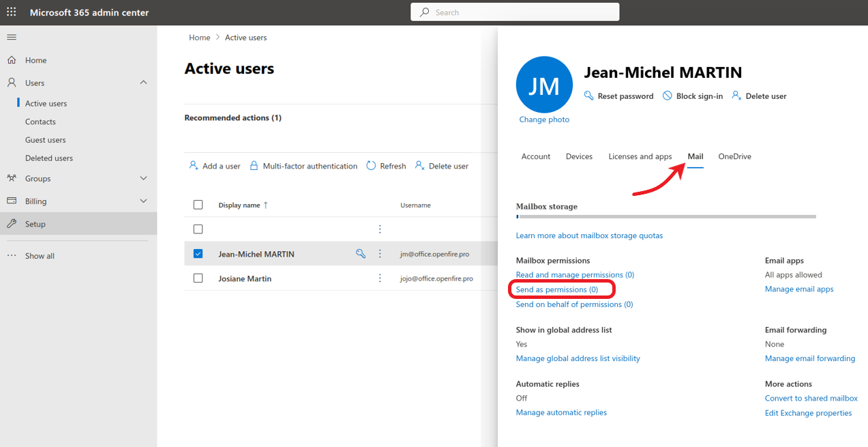Click the Billing card icon in sidebar
The width and height of the screenshot is (868, 447).
coord(12,201)
